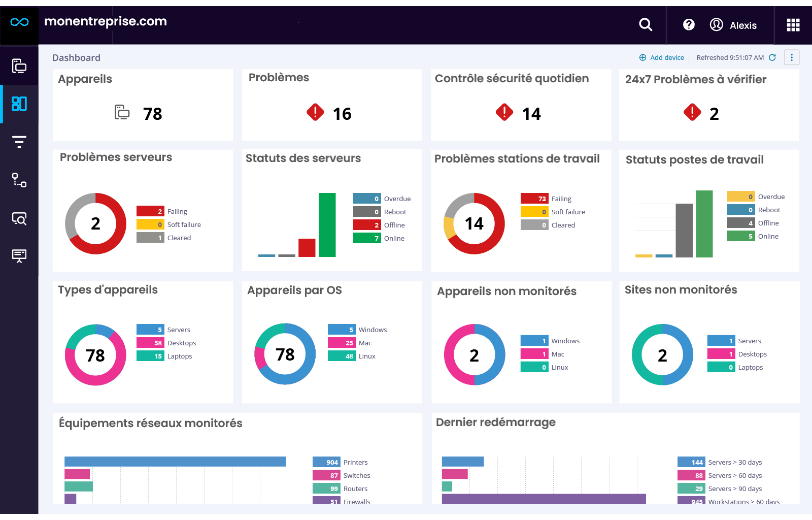Open the filters icon in sidebar
Image resolution: width=812 pixels, height=520 pixels.
point(19,142)
